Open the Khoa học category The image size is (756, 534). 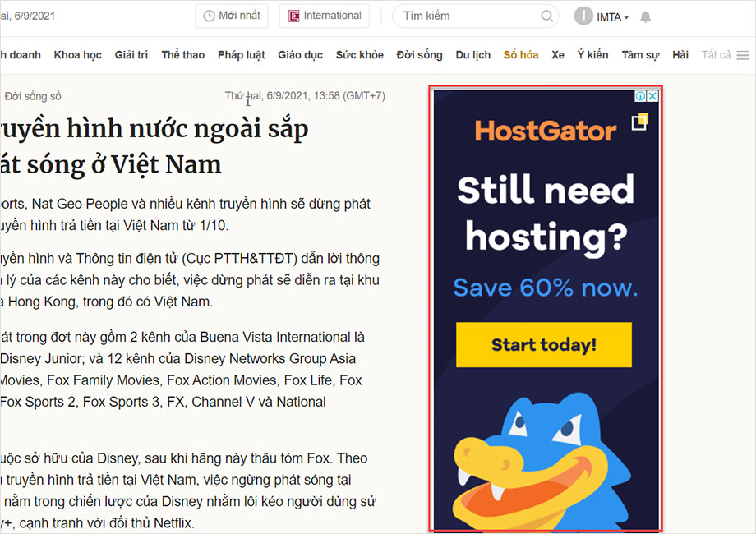(x=77, y=54)
